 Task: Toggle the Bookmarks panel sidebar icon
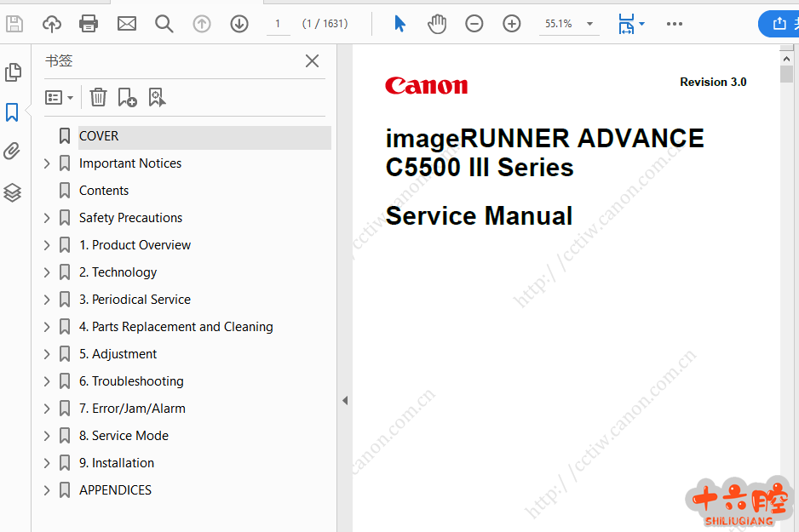(x=12, y=112)
